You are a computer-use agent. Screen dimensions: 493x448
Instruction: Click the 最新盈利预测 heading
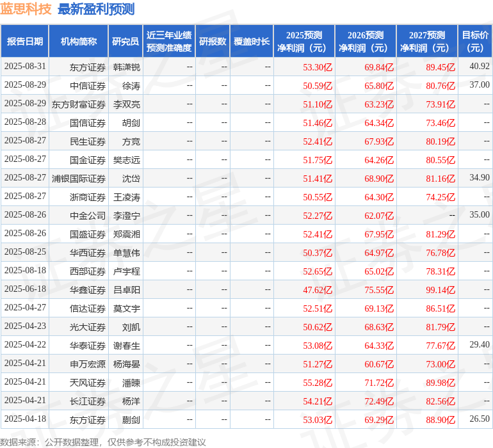click(x=96, y=9)
